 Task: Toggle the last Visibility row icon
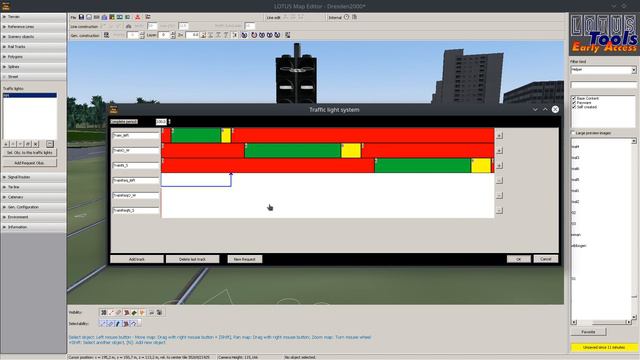click(x=159, y=312)
